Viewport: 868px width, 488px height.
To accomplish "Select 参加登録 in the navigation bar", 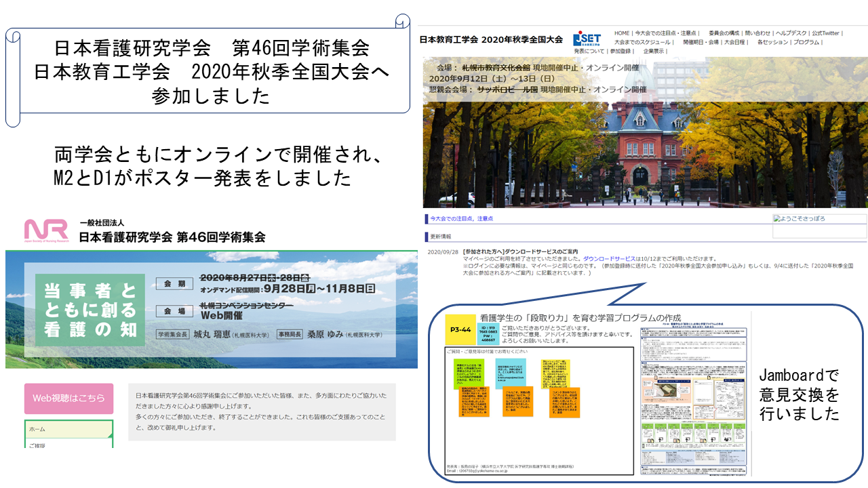I will pyautogui.click(x=620, y=51).
